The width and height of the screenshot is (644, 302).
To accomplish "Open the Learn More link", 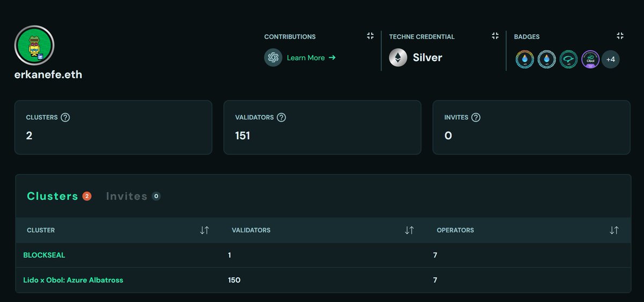I will pyautogui.click(x=311, y=57).
